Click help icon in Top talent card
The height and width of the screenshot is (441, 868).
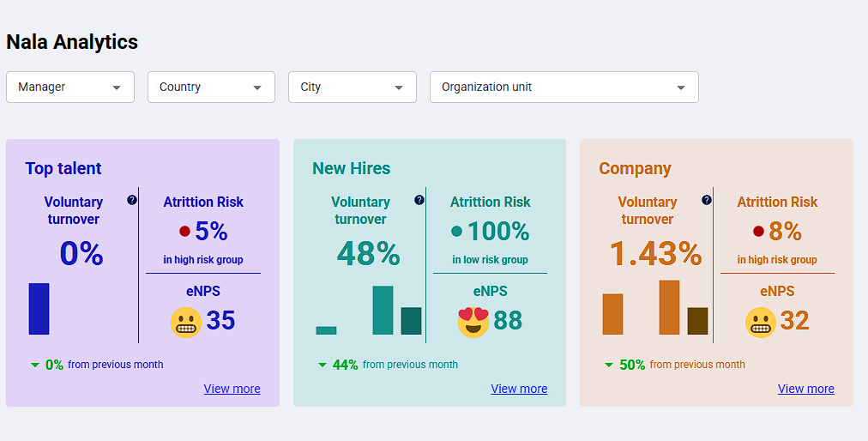coord(131,200)
